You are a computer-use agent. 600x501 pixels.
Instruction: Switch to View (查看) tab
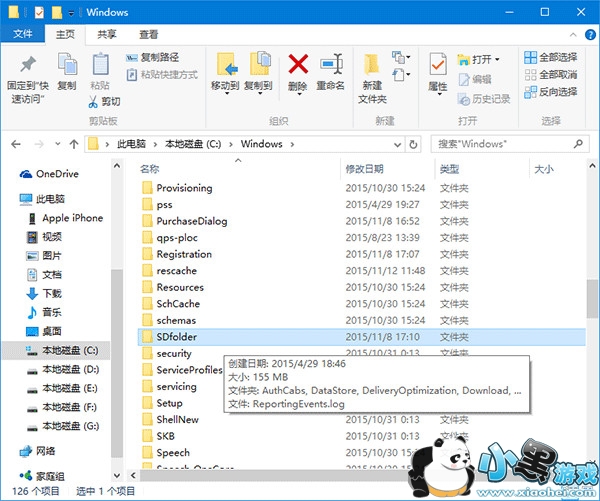coord(148,34)
